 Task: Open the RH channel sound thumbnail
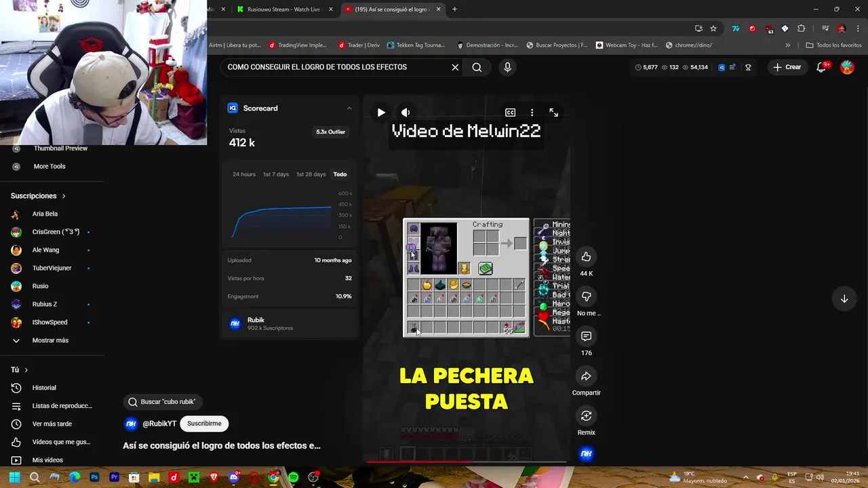[x=587, y=454]
